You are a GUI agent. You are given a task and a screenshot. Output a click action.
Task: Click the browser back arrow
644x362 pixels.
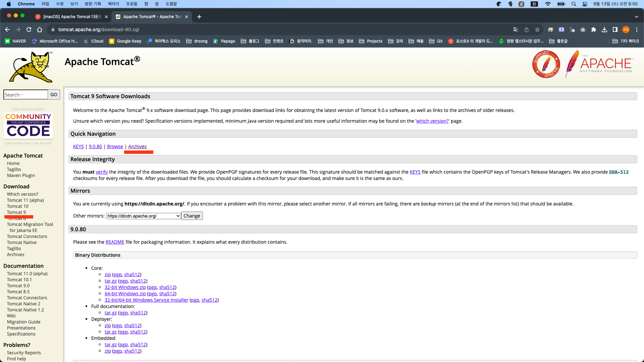[x=7, y=29]
